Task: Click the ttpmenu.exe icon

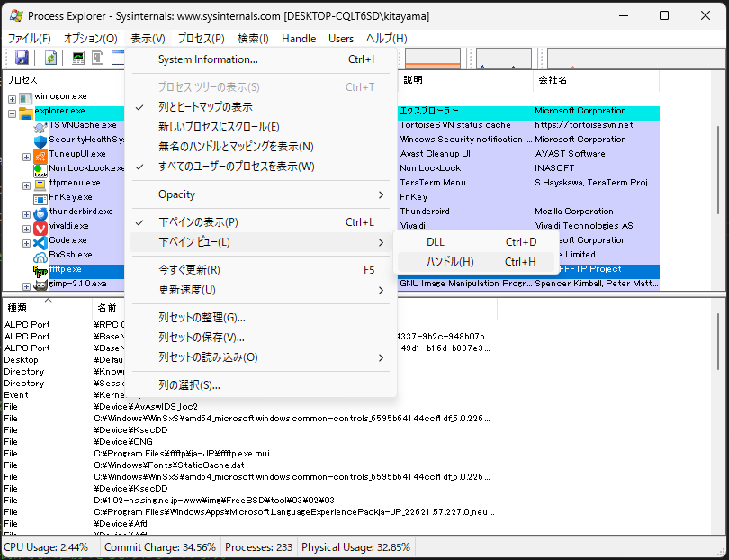Action: pos(40,185)
